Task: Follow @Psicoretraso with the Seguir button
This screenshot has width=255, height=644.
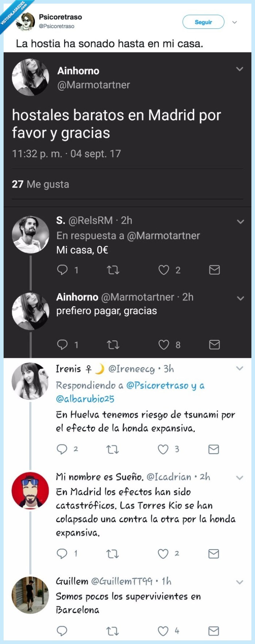Action: pos(204,22)
